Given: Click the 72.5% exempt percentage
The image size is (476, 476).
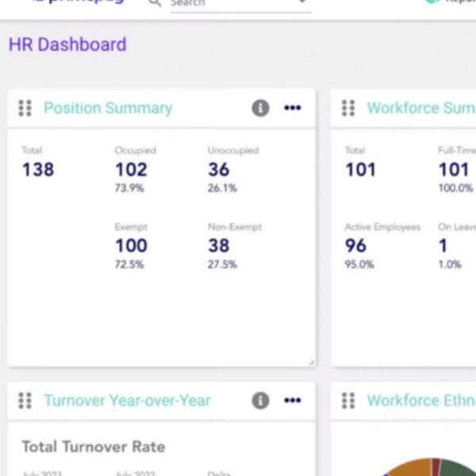Looking at the screenshot, I should point(129,264).
